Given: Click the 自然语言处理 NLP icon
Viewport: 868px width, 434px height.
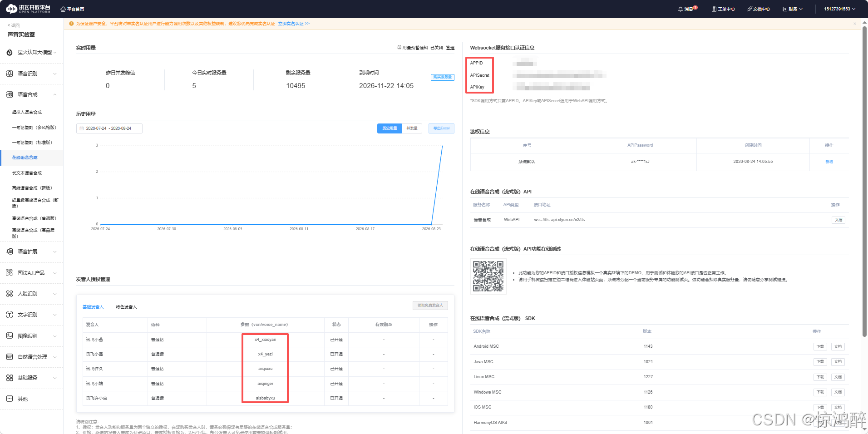Looking at the screenshot, I should 10,357.
